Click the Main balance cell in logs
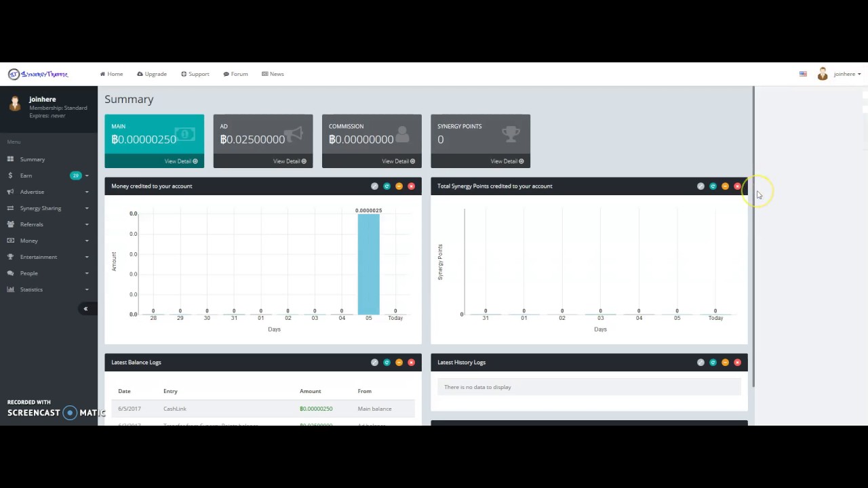Screen dimensions: 868x488 tap(374, 409)
